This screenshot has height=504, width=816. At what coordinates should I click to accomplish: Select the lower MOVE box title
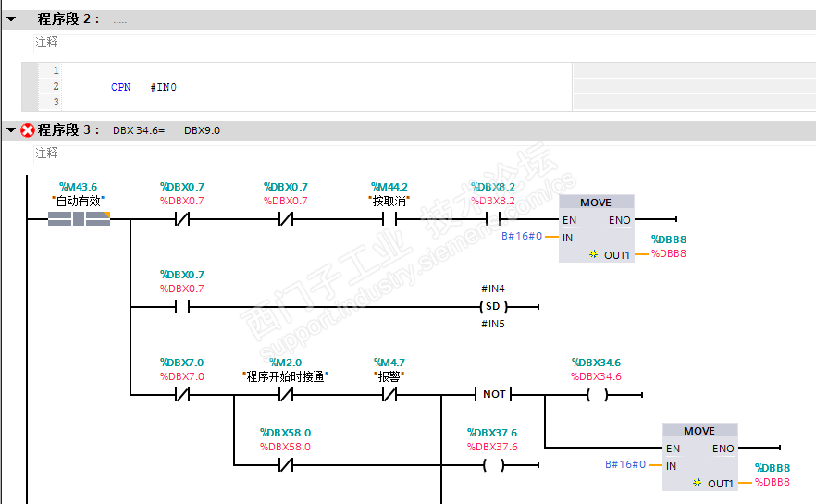pos(699,431)
